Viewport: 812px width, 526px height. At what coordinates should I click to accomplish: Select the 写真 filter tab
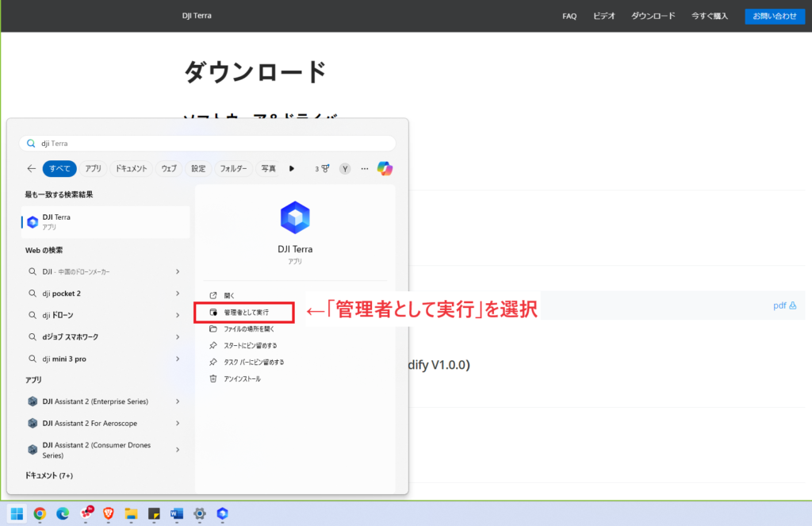[268, 168]
